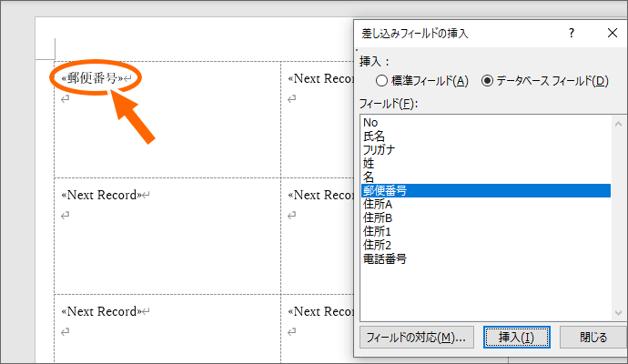Viewport: 628px width, 364px height.
Task: Select 住所B in the field list
Action: pos(378,217)
